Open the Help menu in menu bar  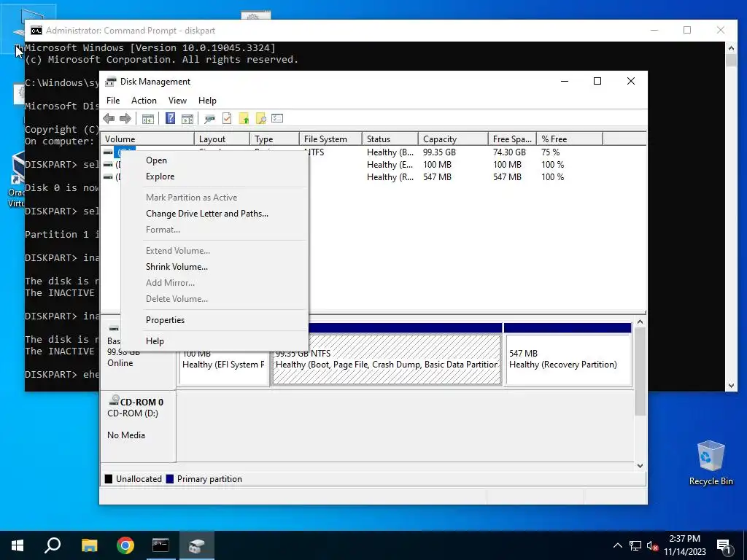[207, 101]
